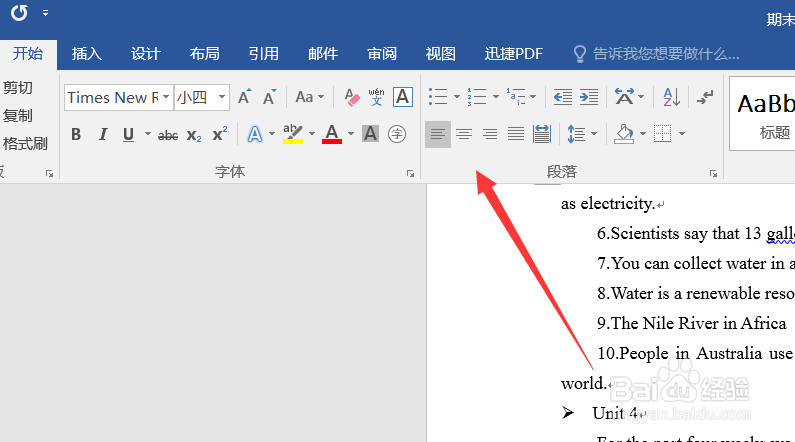Expand the font name dropdown arrow
Screen dimensions: 795x442
166,97
